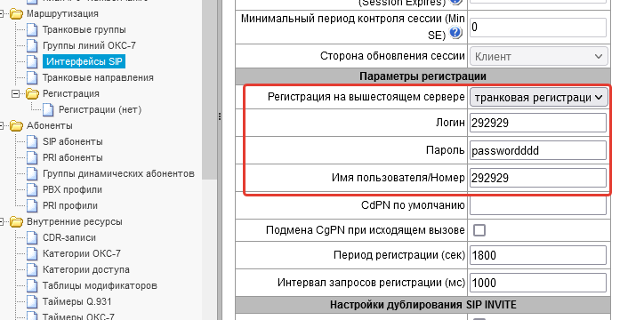Screen dimensions: 644x320
Task: Click page icon next to SIP абоненты
Action: point(32,141)
